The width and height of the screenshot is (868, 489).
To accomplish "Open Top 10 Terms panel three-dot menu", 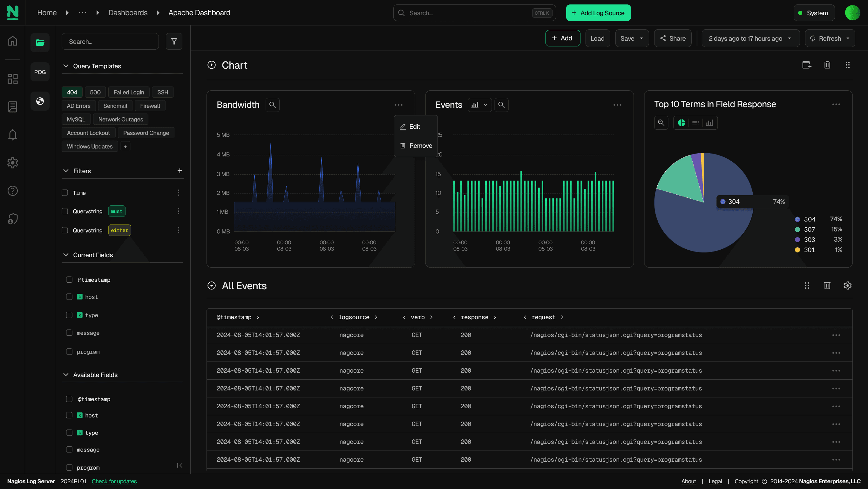I will [836, 104].
